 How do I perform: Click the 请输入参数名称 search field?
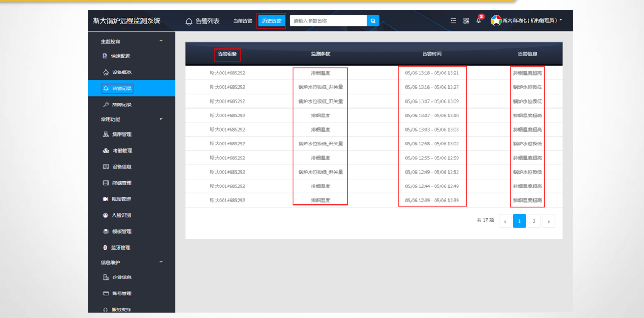328,21
